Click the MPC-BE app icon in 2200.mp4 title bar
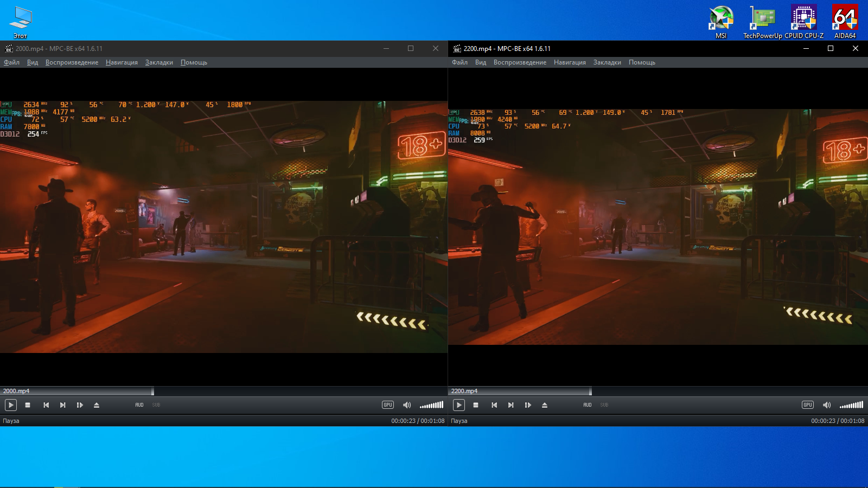The height and width of the screenshot is (488, 868). click(457, 48)
